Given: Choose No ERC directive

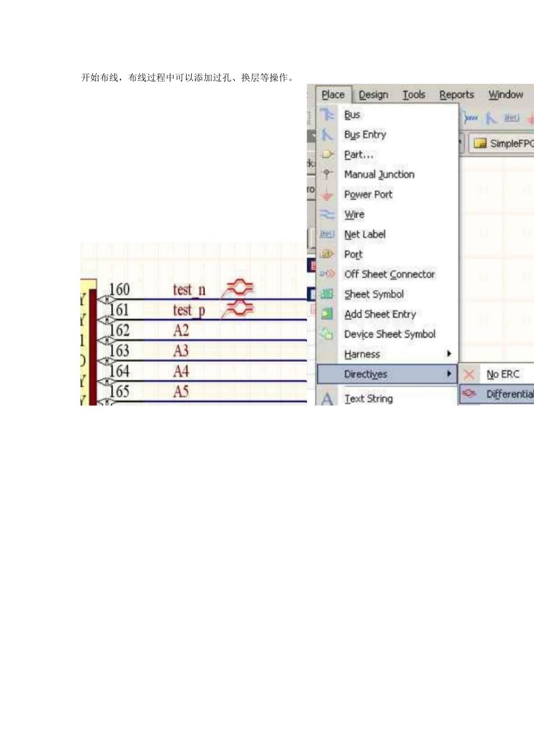Looking at the screenshot, I should (x=497, y=375).
